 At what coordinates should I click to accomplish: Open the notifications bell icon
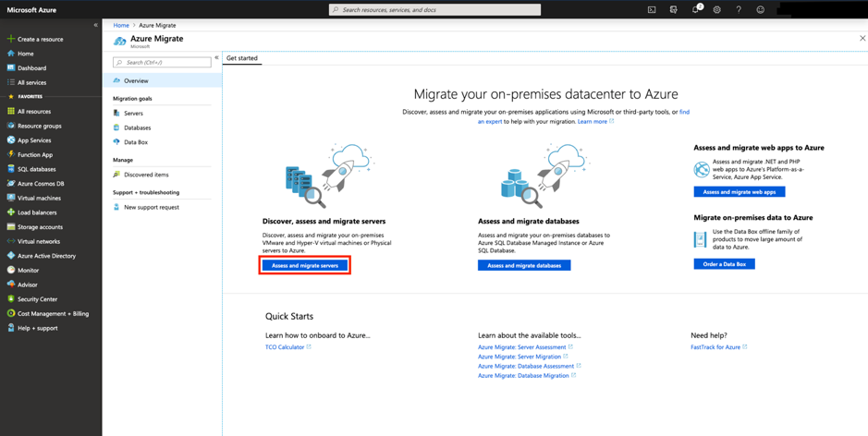click(695, 9)
